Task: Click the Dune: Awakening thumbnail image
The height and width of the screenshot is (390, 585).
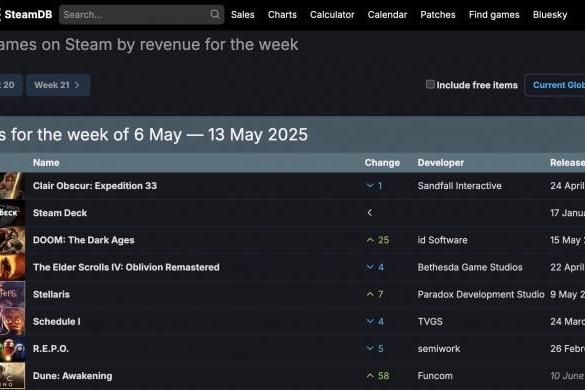Action: pyautogui.click(x=12, y=376)
